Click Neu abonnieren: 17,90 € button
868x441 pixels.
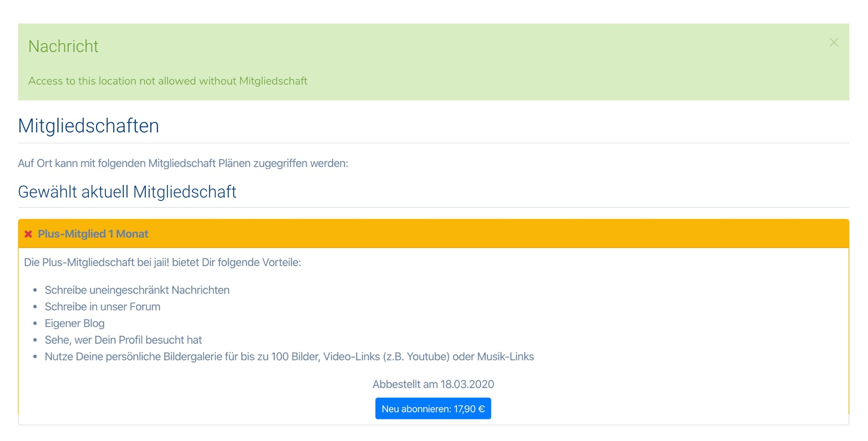(x=433, y=408)
